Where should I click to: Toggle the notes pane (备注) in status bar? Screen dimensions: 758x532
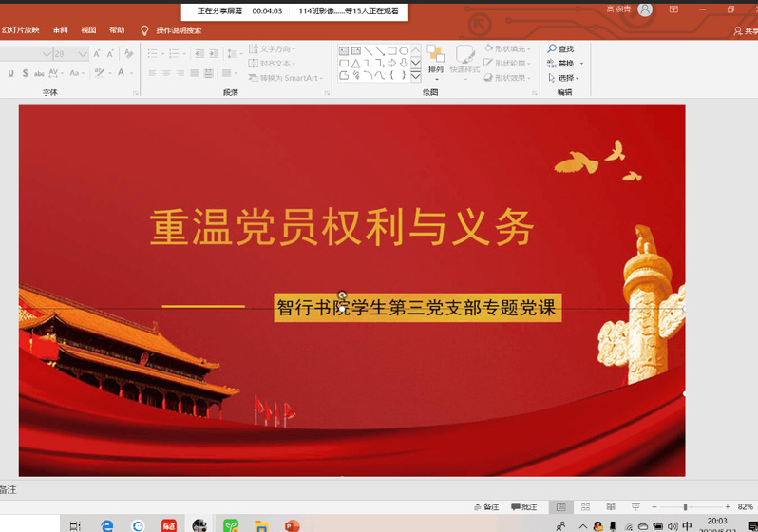click(485, 507)
